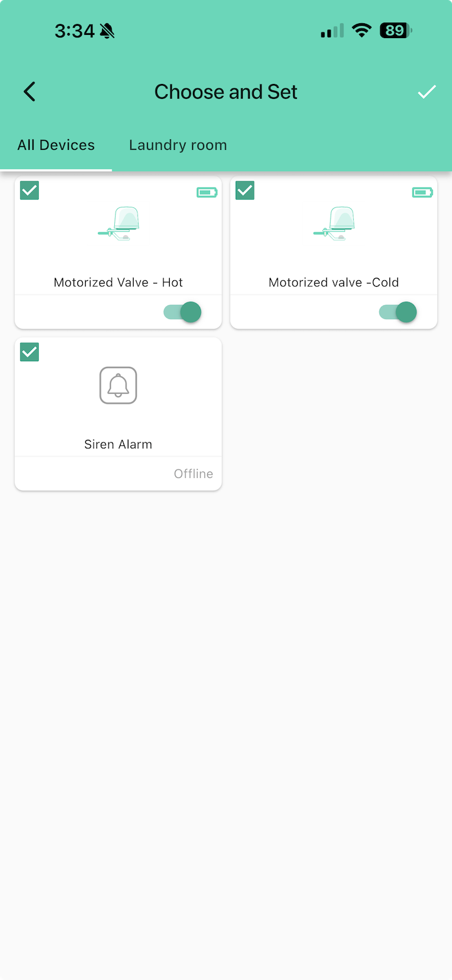Tap the Motorized valve -Cold device icon
This screenshot has width=452, height=980.
pyautogui.click(x=334, y=224)
